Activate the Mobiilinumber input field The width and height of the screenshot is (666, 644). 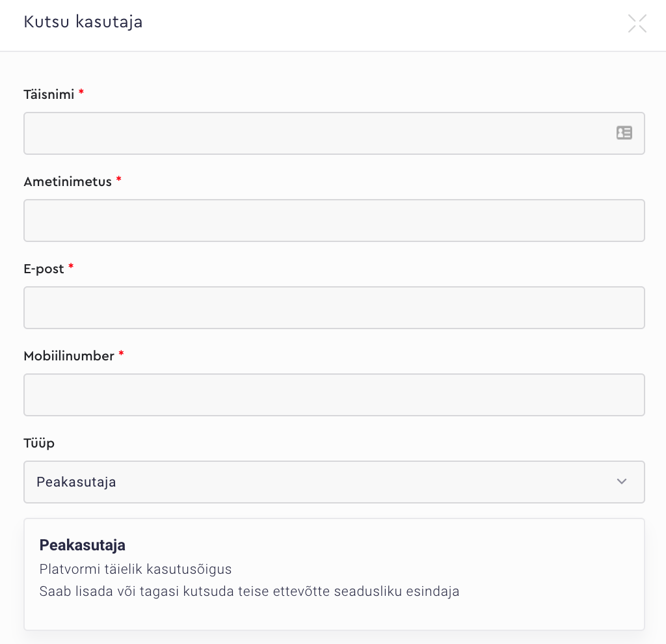(334, 395)
